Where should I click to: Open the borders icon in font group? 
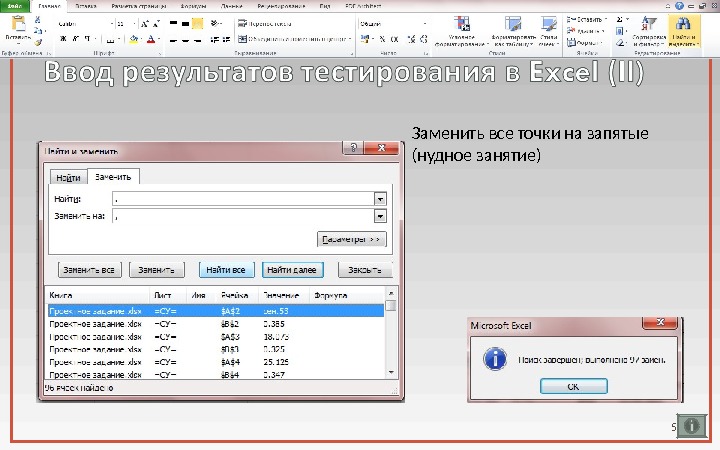tap(110, 39)
